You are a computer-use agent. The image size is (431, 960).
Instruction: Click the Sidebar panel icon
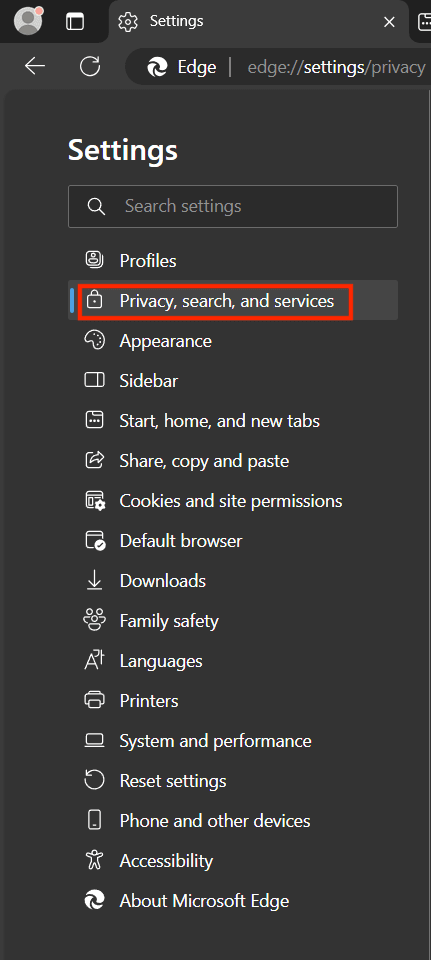[94, 380]
